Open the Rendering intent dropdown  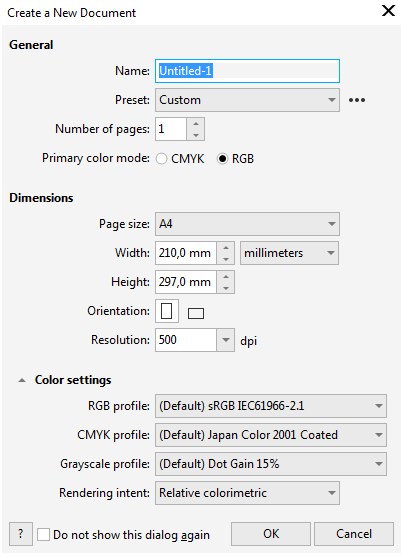247,493
